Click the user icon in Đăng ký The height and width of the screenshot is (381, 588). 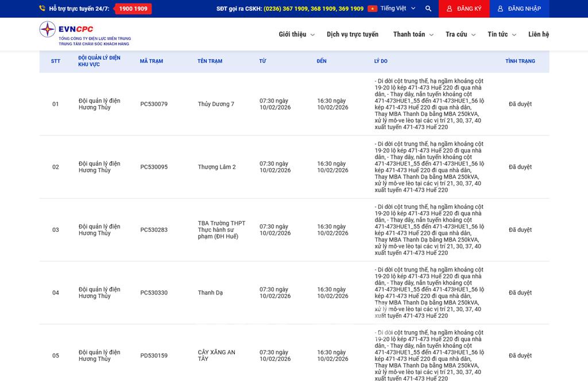pyautogui.click(x=450, y=9)
